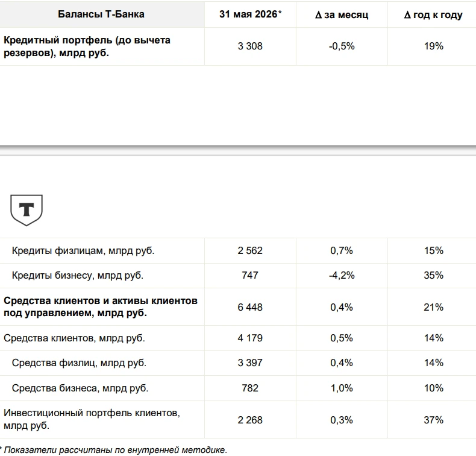Image resolution: width=476 pixels, height=456 pixels.
Task: Click the 6 448 total client funds value
Action: (250, 307)
